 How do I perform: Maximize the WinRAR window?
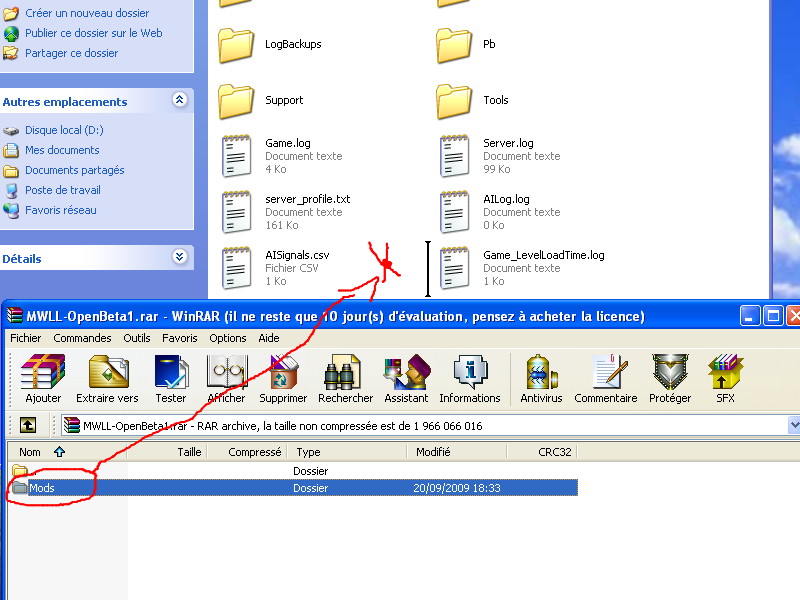773,316
